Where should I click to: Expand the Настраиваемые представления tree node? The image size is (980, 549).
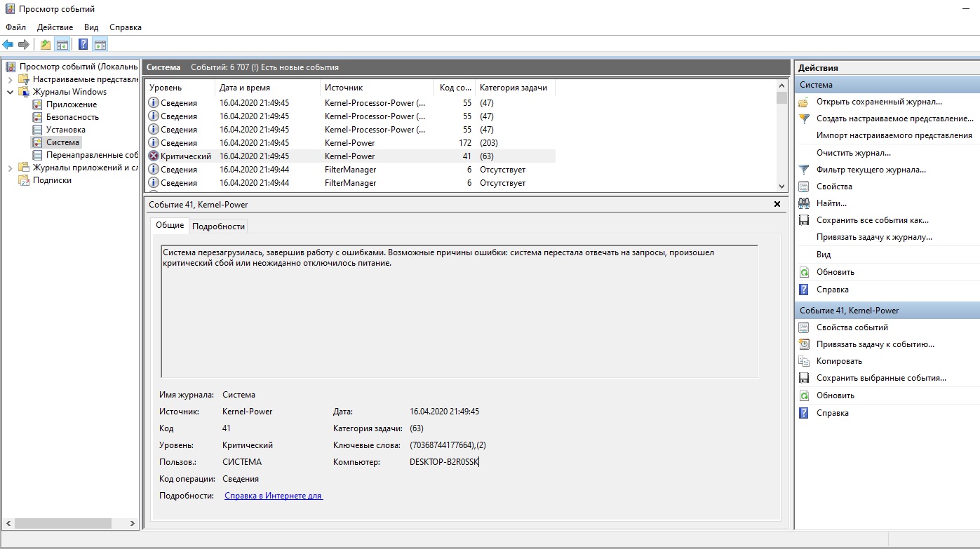coord(10,79)
